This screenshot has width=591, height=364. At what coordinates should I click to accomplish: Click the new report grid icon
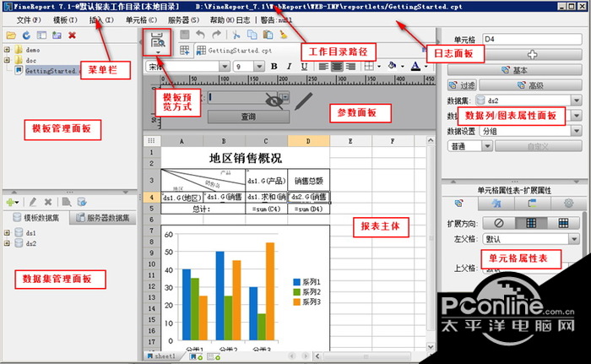185,51
